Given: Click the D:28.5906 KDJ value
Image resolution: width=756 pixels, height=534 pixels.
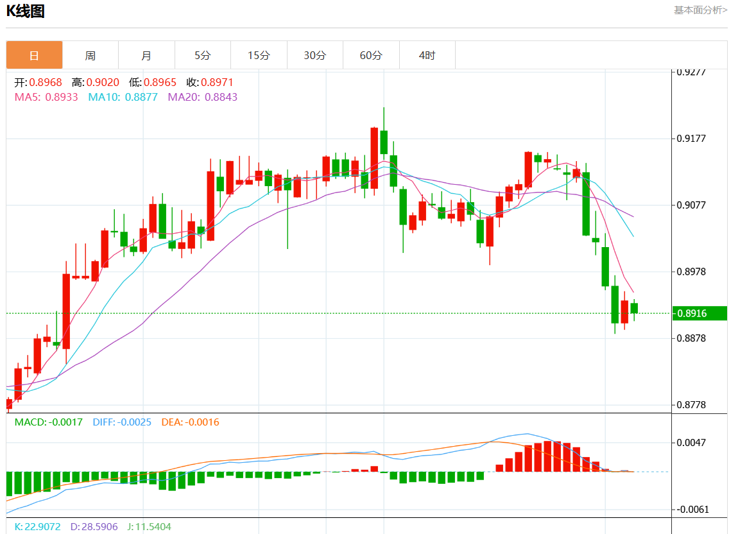Looking at the screenshot, I should 94,527.
